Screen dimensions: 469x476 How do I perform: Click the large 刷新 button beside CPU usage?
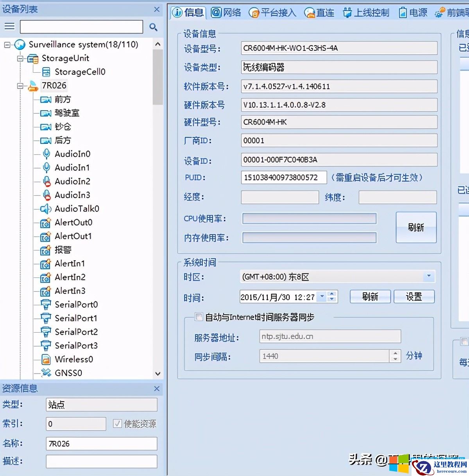pyautogui.click(x=416, y=227)
